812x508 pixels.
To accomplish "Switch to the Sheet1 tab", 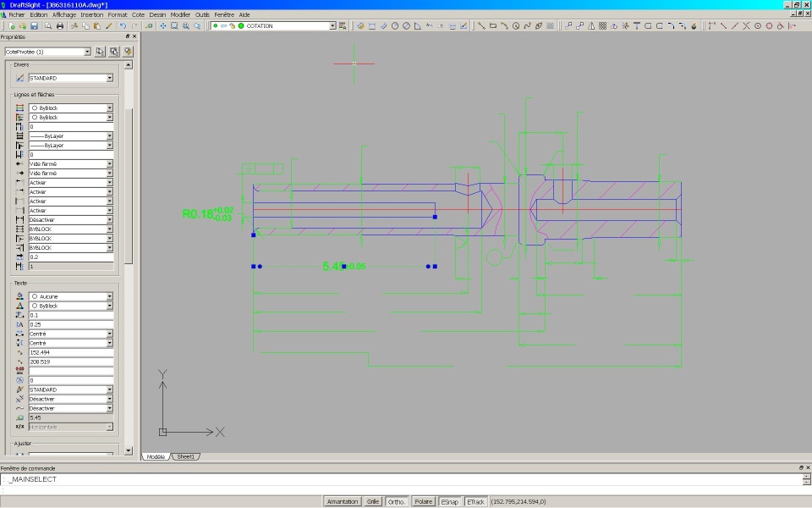I will (185, 456).
